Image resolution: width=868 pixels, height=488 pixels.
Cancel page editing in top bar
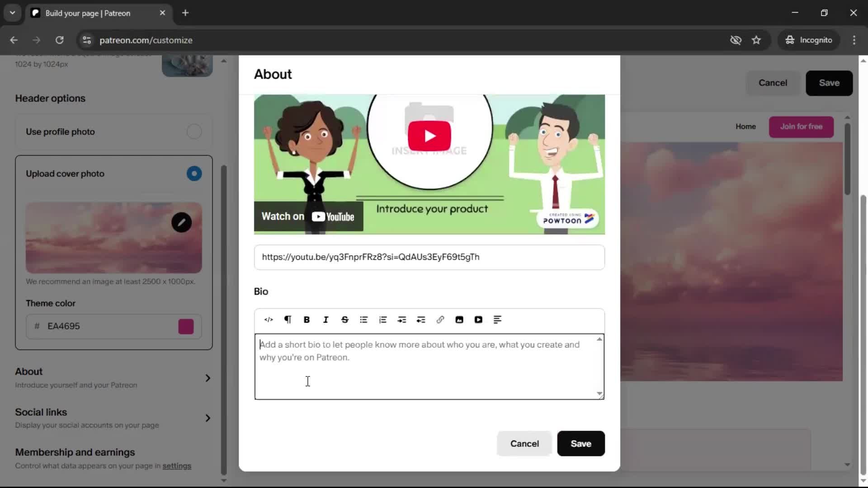click(773, 83)
